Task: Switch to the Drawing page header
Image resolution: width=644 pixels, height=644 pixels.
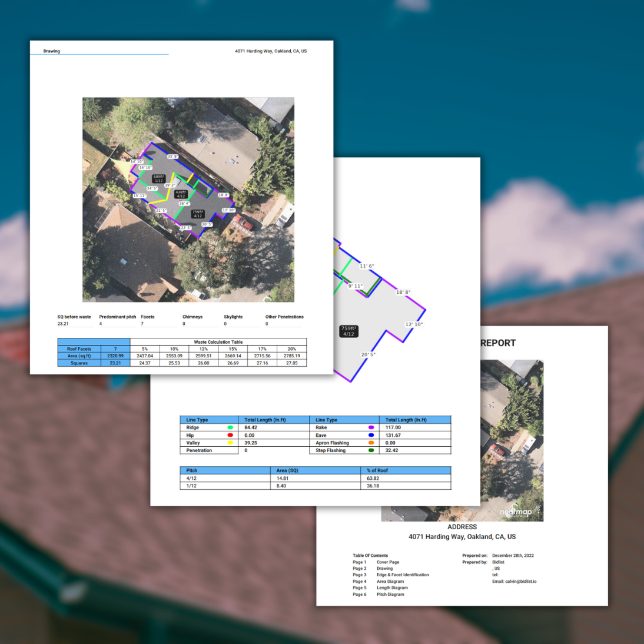Action: coord(51,51)
